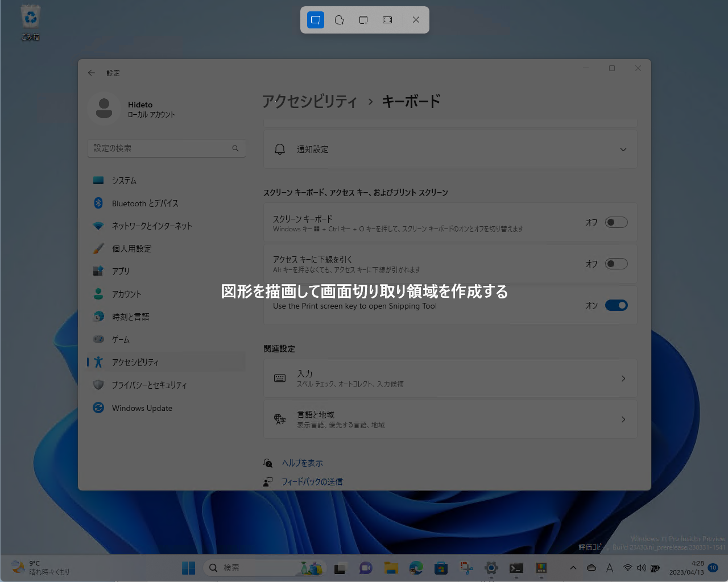Open the Windows Update settings icon

click(x=98, y=408)
